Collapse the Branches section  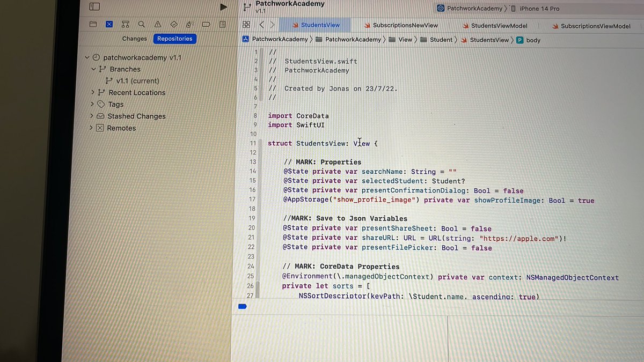[95, 69]
